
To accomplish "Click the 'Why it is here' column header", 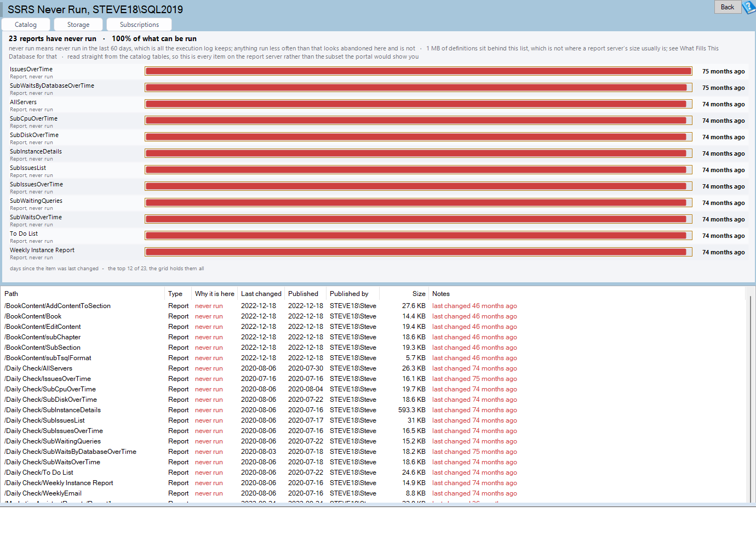I will (215, 294).
